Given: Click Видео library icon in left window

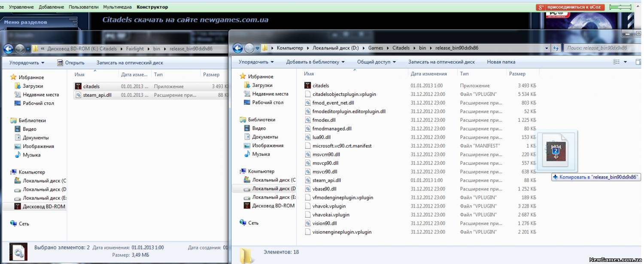Looking at the screenshot, I should pyautogui.click(x=18, y=129).
